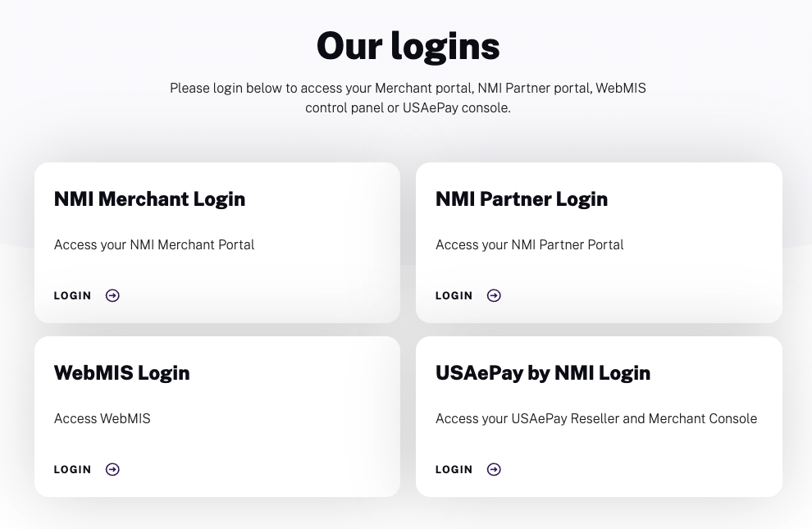
Task: Click LOGIN under NMI Partner Login
Action: click(x=454, y=295)
